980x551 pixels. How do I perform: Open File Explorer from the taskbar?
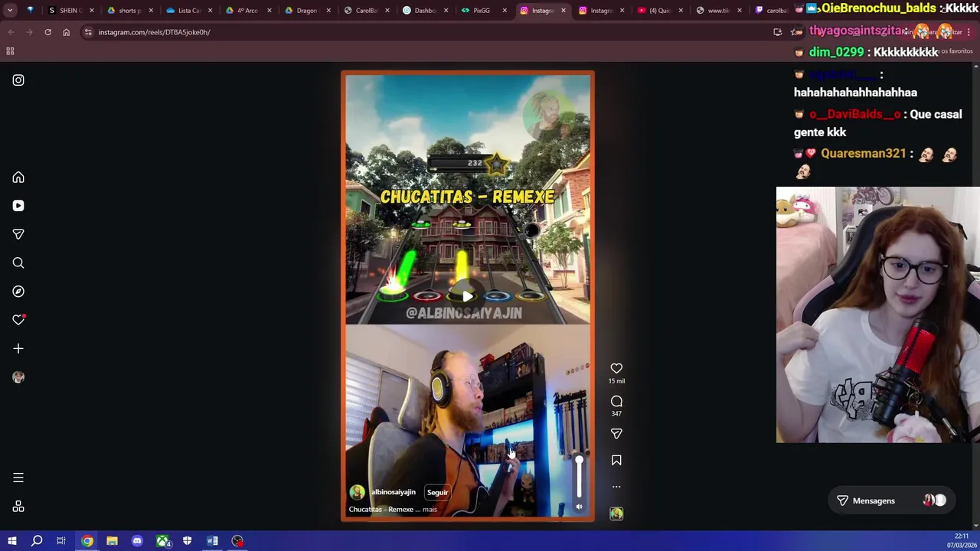click(112, 541)
